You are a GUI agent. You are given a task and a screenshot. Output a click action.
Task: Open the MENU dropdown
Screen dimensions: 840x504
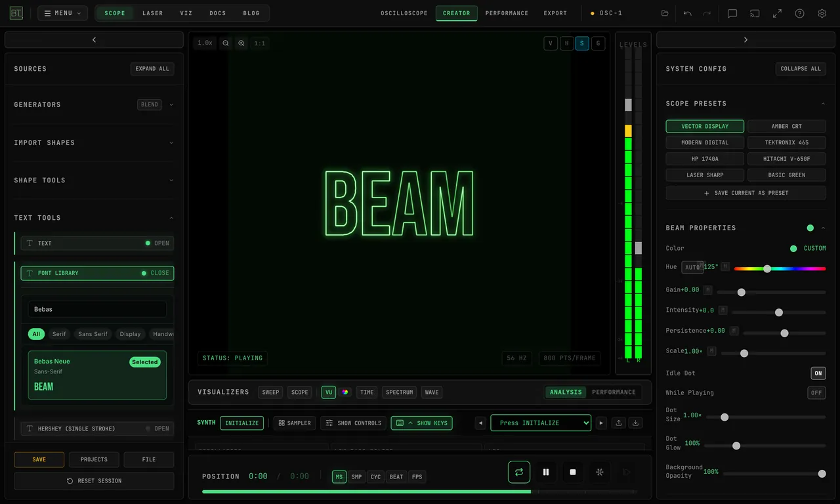click(62, 13)
